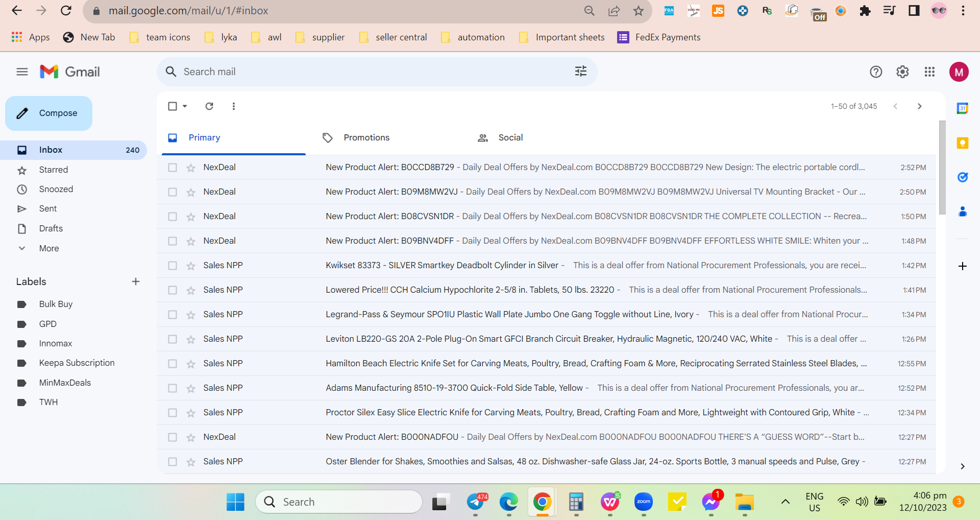Click the Windows taskbar Search box
980x520 pixels.
[x=339, y=502]
